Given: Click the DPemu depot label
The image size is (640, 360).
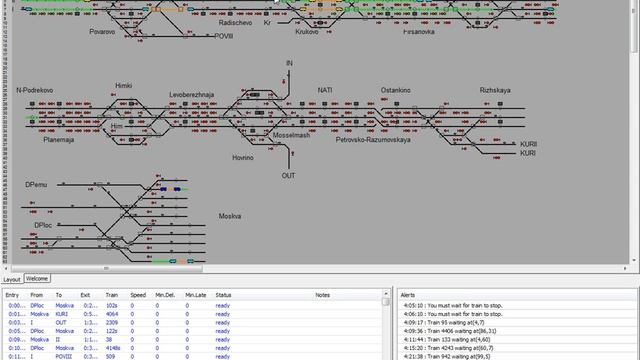Looking at the screenshot, I should pyautogui.click(x=36, y=184).
